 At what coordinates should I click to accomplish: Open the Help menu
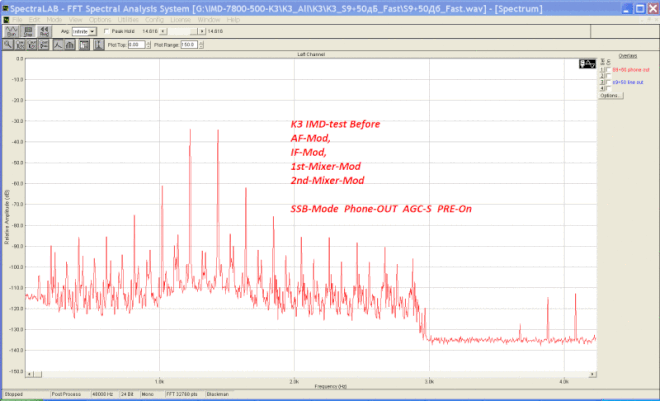(233, 20)
